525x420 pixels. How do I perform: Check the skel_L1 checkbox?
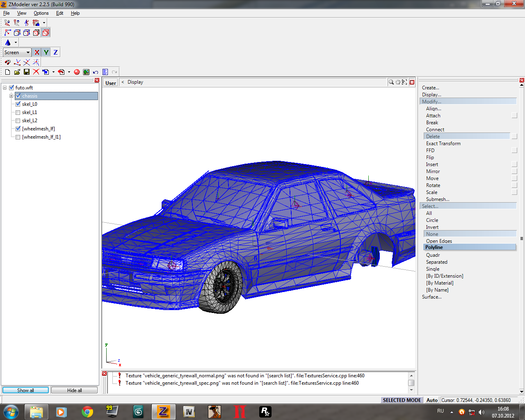tap(18, 112)
